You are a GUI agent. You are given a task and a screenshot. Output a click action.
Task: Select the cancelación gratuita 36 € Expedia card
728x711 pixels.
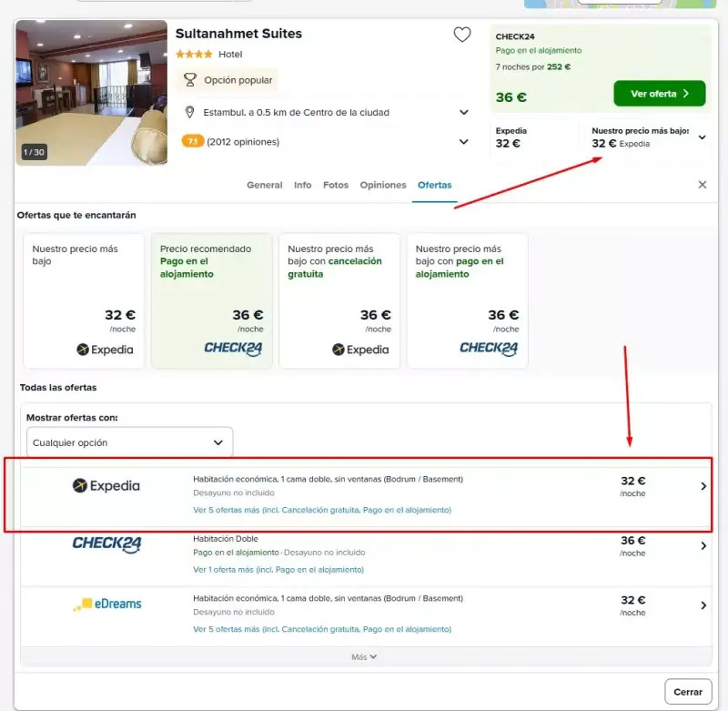point(339,301)
